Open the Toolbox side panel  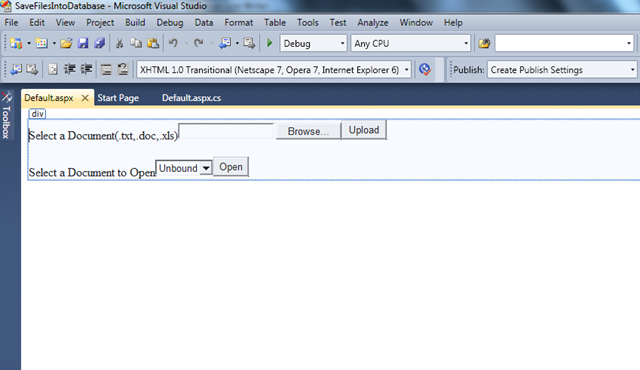tap(6, 115)
